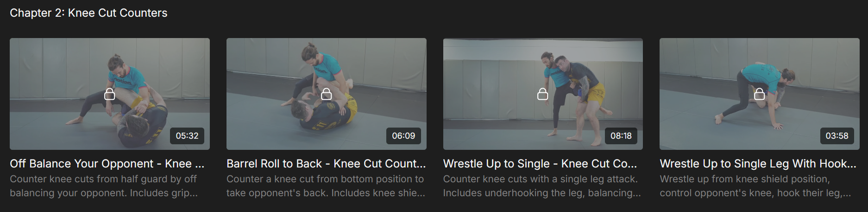868x212 pixels.
Task: Open the standing single leg video thumbnail
Action: click(x=543, y=94)
